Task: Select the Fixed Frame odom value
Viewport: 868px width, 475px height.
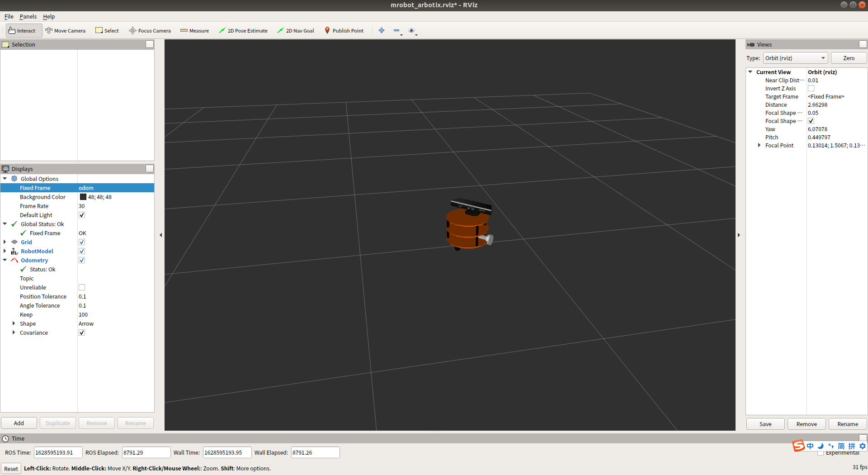Action: pyautogui.click(x=116, y=188)
